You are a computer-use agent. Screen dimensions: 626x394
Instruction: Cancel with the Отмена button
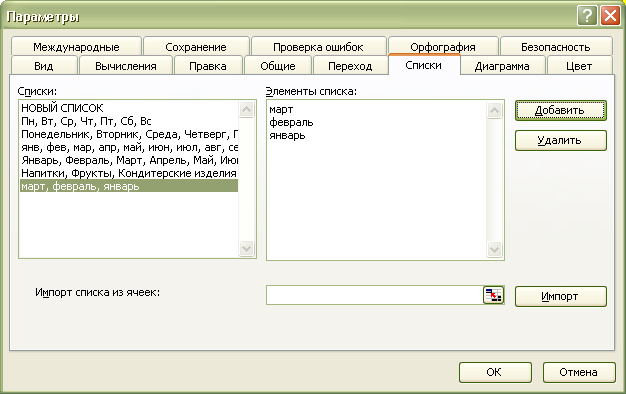click(579, 372)
